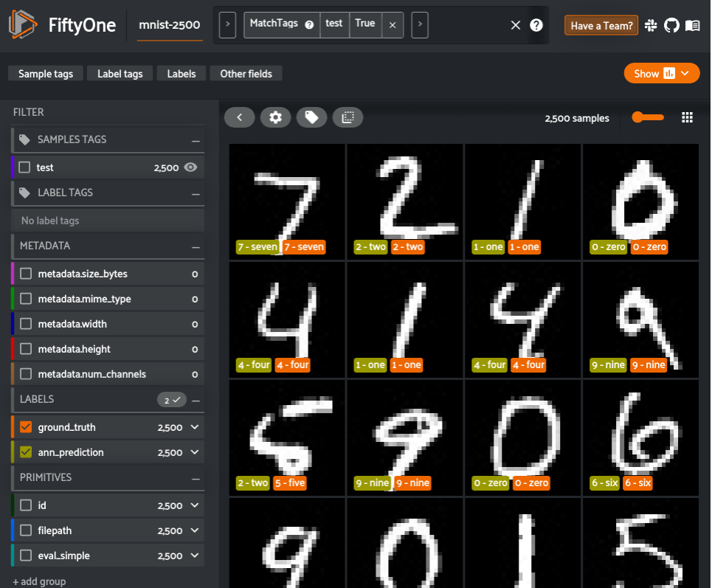Click the + add group link
Image resolution: width=712 pixels, height=588 pixels.
click(38, 581)
